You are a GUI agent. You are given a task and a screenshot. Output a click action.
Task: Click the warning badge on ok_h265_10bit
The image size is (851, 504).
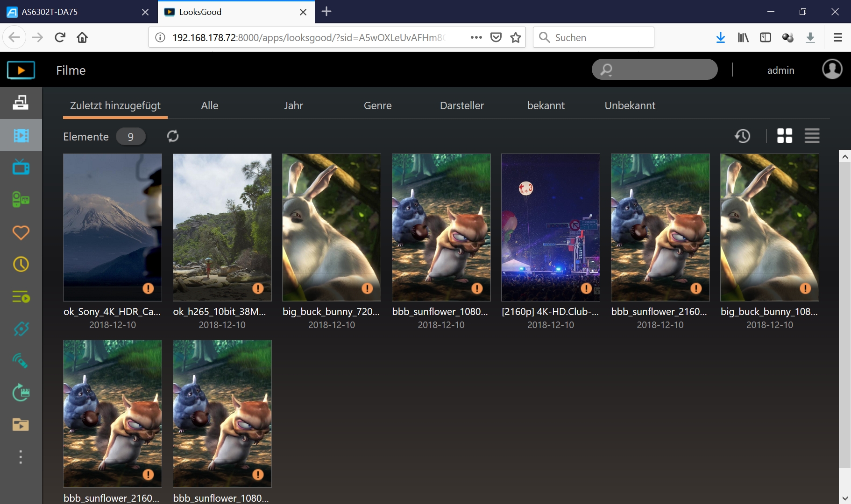point(258,288)
